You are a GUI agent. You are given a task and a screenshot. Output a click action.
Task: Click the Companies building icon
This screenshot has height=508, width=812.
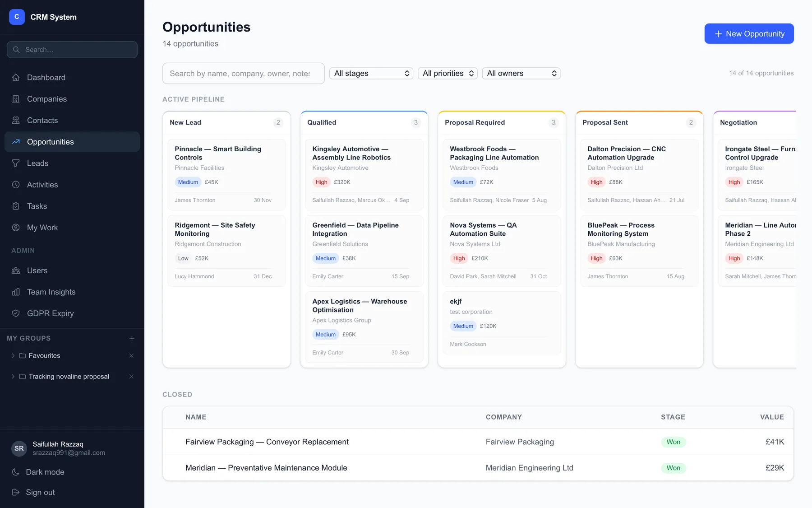[16, 99]
